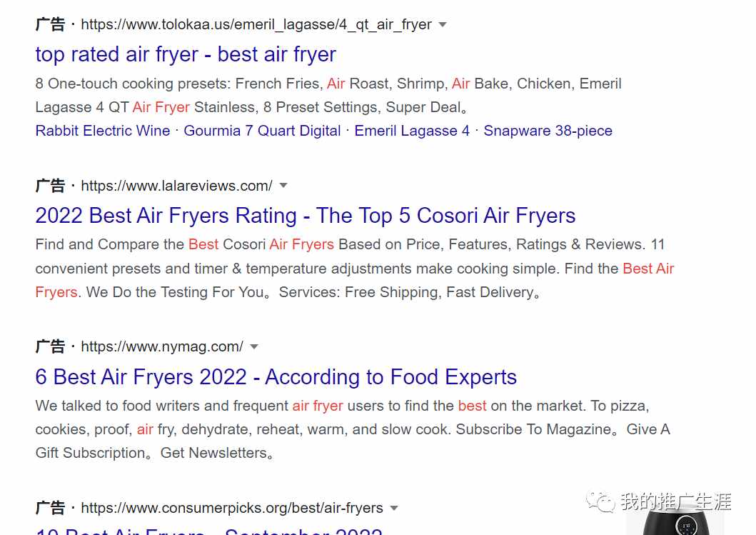
Task: Click the 'convenient presets and timer' description line
Action: (x=354, y=269)
